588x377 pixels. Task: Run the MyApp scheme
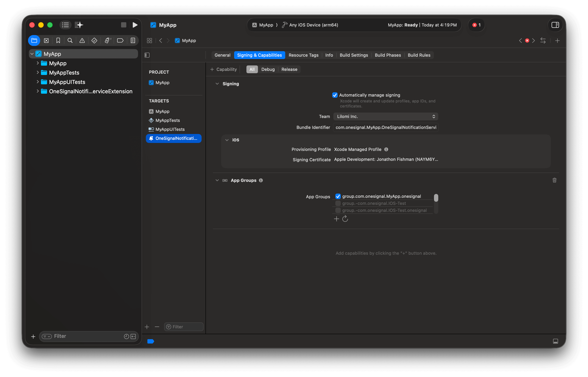click(135, 25)
